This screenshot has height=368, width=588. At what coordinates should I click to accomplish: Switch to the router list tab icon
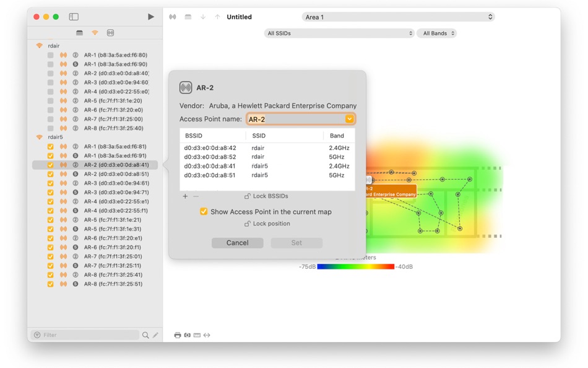[x=79, y=33]
